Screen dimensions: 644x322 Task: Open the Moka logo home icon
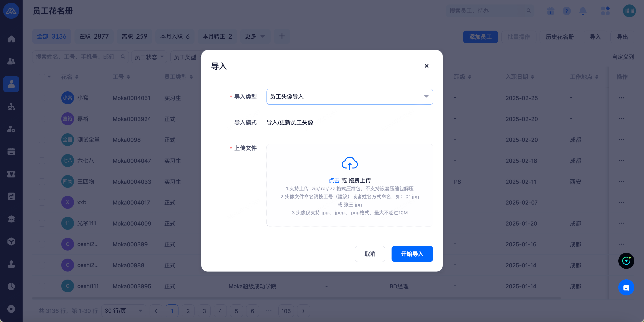[x=11, y=11]
